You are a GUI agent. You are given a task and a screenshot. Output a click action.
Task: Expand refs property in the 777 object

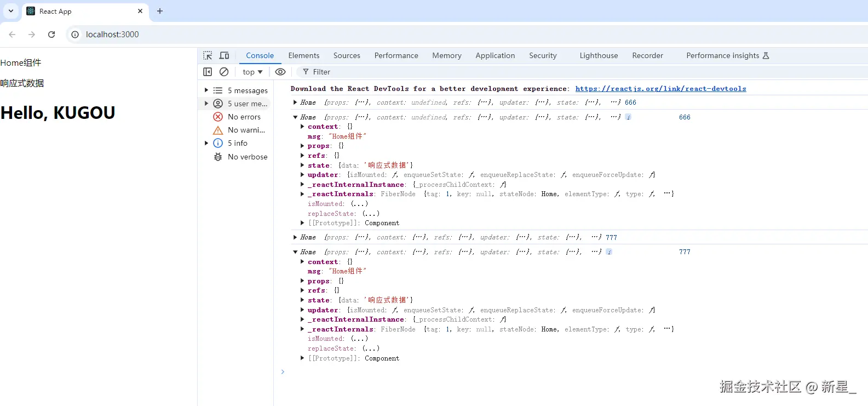point(302,290)
